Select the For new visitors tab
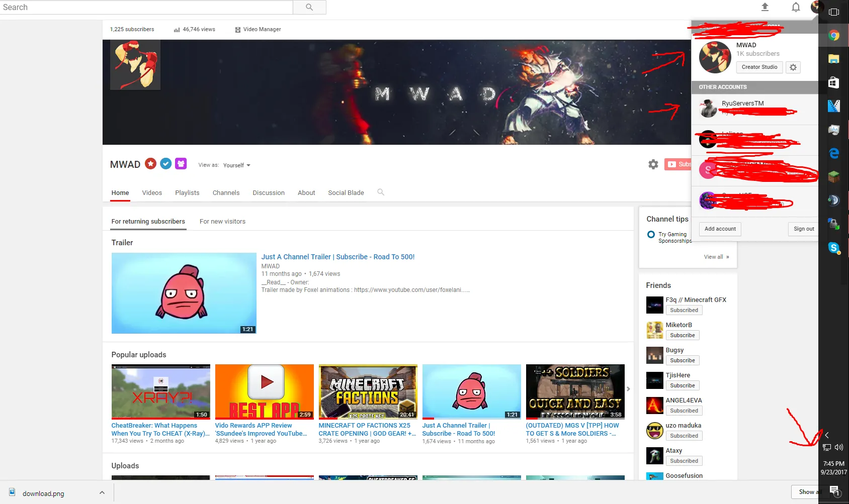This screenshot has width=849, height=504. pos(222,222)
